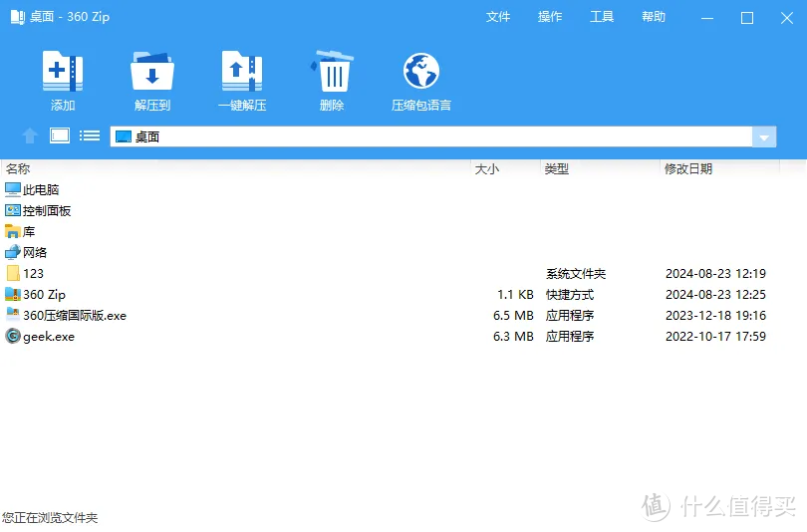This screenshot has width=807, height=532.
Task: Click the 删除 (Delete) trash icon
Action: [x=332, y=72]
